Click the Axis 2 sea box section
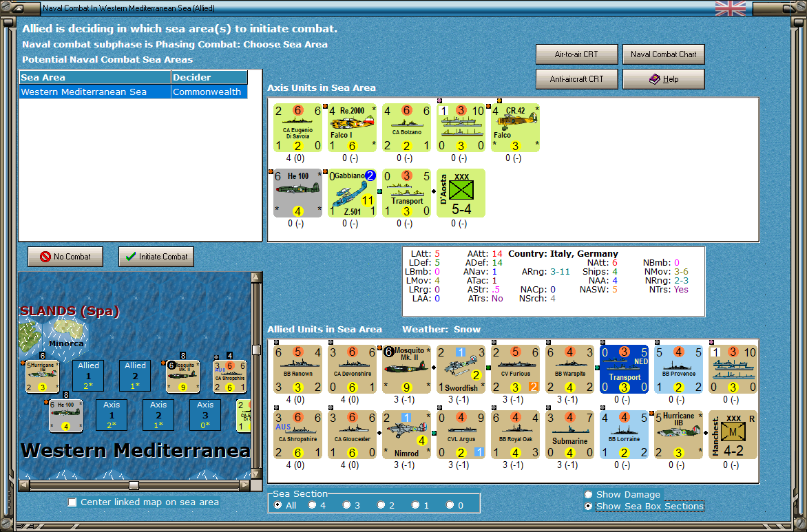Image resolution: width=807 pixels, height=532 pixels. click(158, 415)
